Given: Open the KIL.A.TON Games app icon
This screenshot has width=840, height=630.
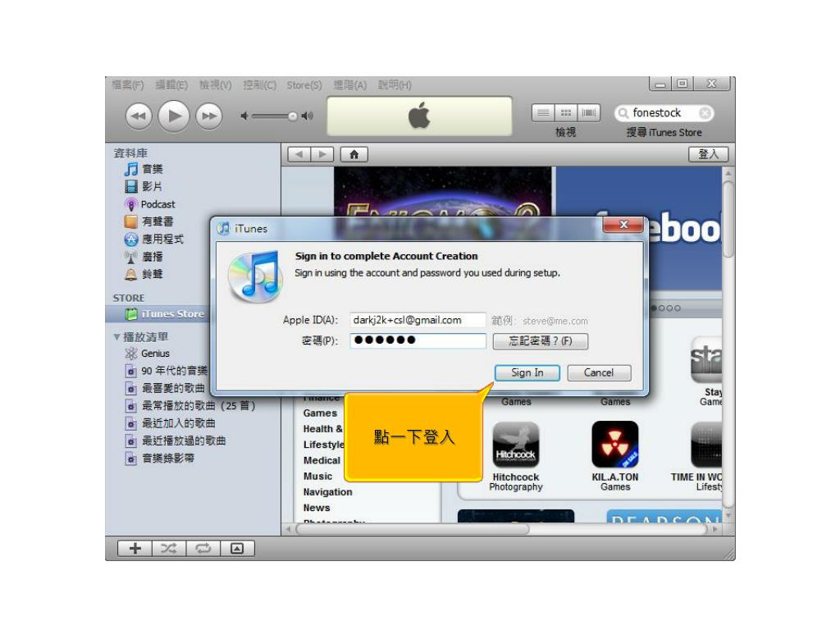Looking at the screenshot, I should pyautogui.click(x=615, y=445).
